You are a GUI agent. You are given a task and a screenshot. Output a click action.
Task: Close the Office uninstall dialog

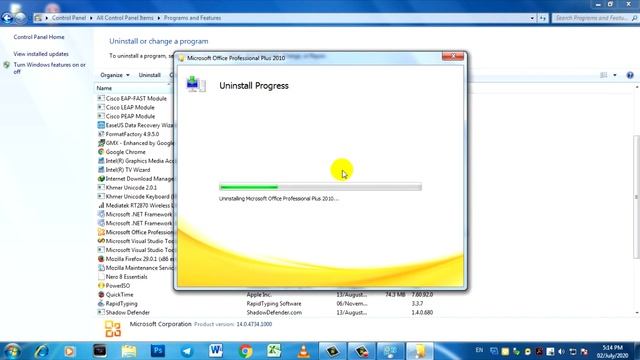[453, 56]
